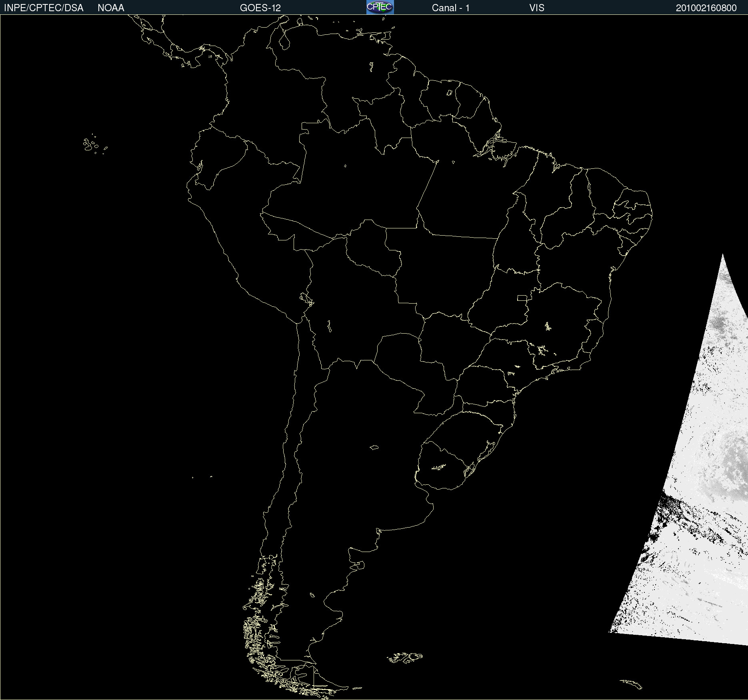Click the GOES-12 satellite name
This screenshot has width=748, height=700.
[260, 8]
